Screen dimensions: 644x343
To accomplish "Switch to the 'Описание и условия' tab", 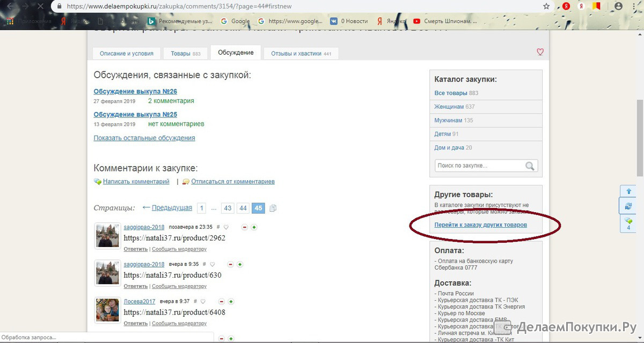I will pyautogui.click(x=127, y=54).
